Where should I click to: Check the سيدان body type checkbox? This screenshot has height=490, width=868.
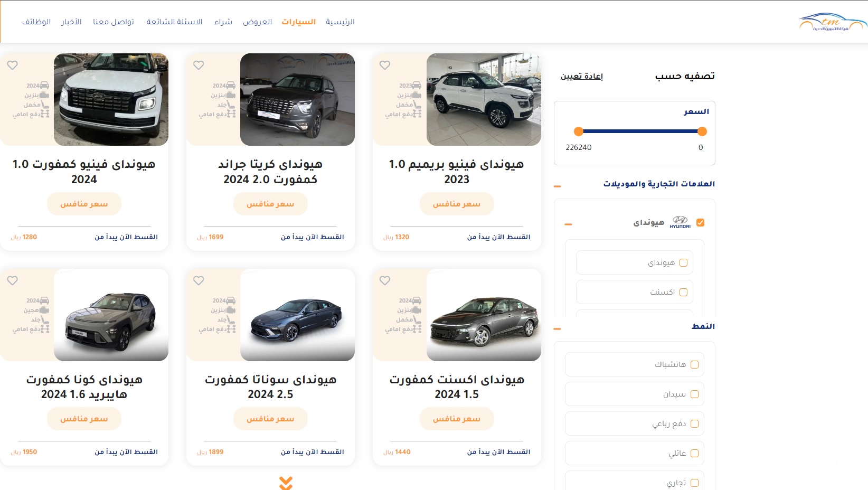694,394
